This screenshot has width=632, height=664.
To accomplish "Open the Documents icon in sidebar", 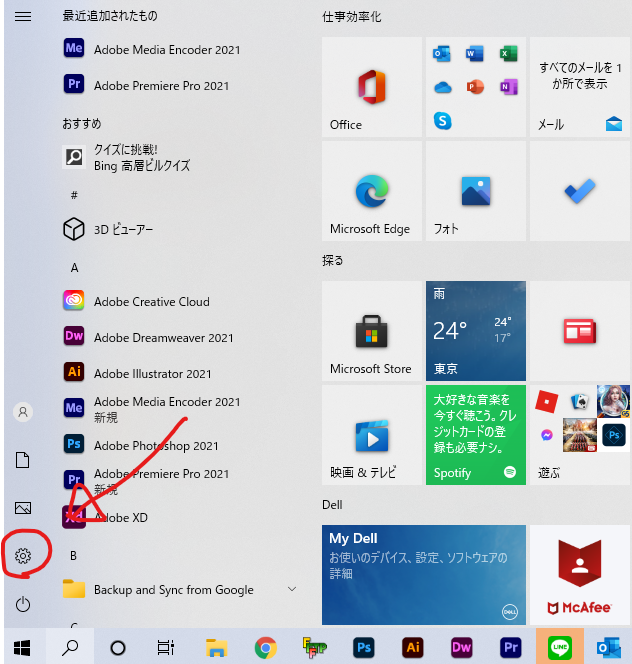I will 23,460.
